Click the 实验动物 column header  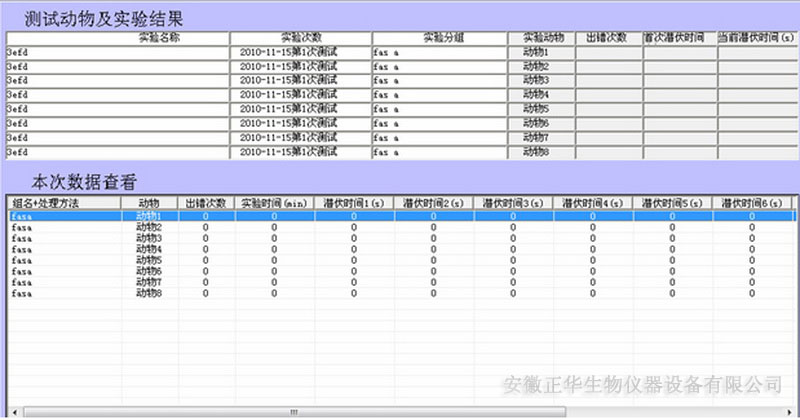coord(542,38)
